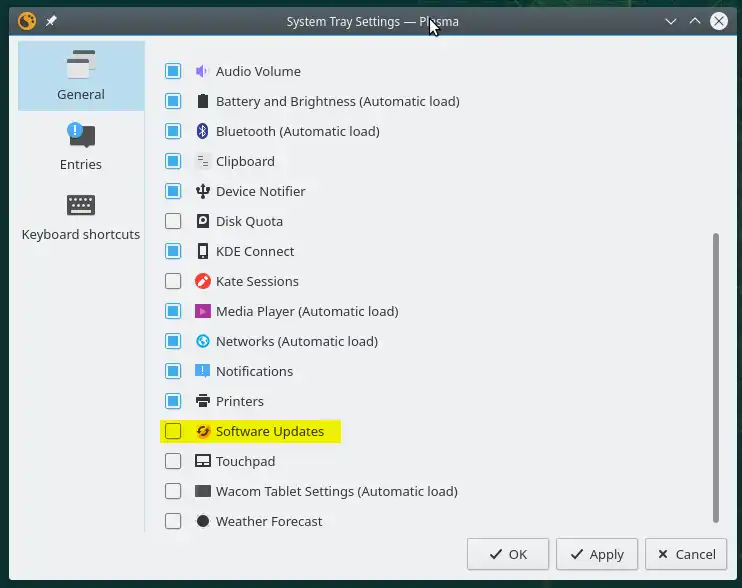Click the Device Notifier USB icon
This screenshot has height=588, width=742.
(203, 191)
